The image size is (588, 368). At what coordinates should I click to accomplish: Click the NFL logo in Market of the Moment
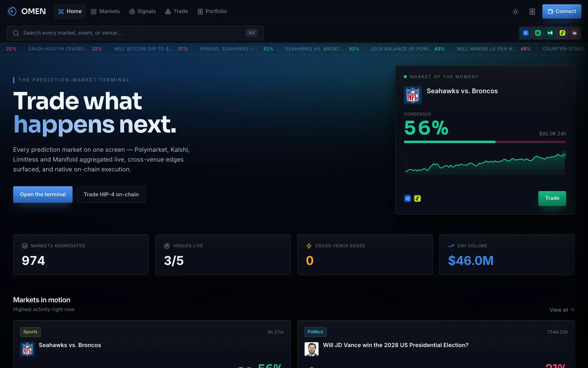(413, 95)
